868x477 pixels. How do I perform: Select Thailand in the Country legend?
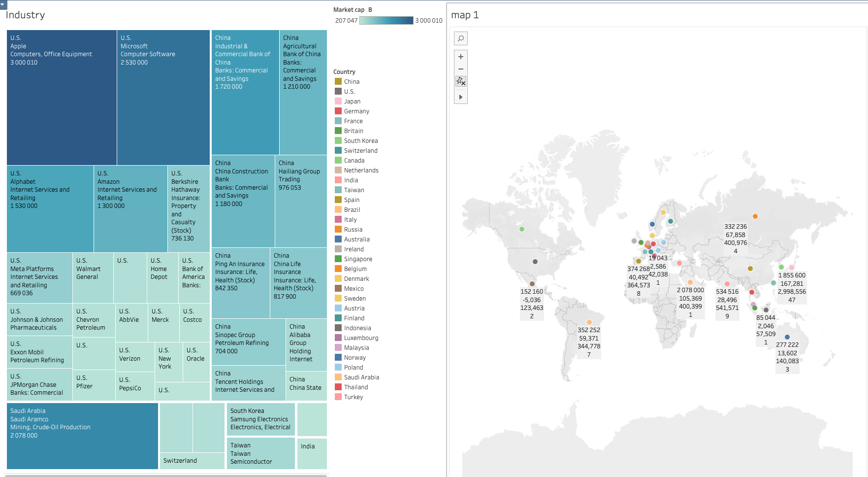[x=356, y=387]
